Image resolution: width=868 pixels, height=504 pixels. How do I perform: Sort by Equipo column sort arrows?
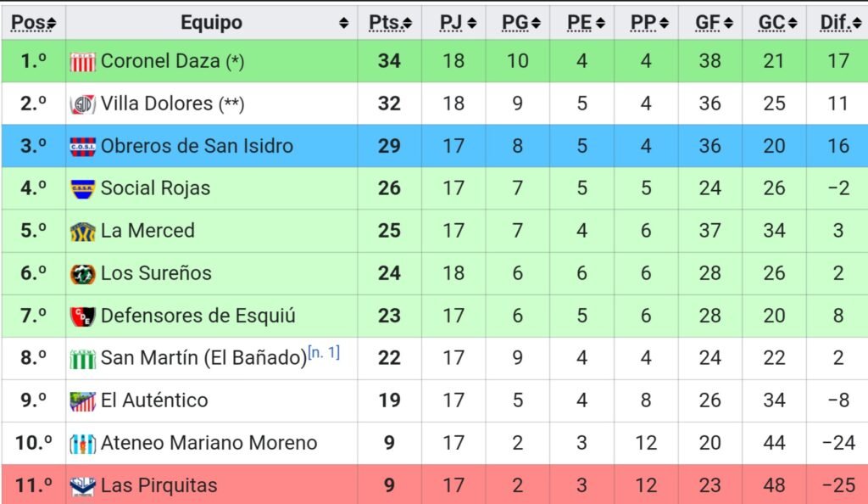coord(344,23)
